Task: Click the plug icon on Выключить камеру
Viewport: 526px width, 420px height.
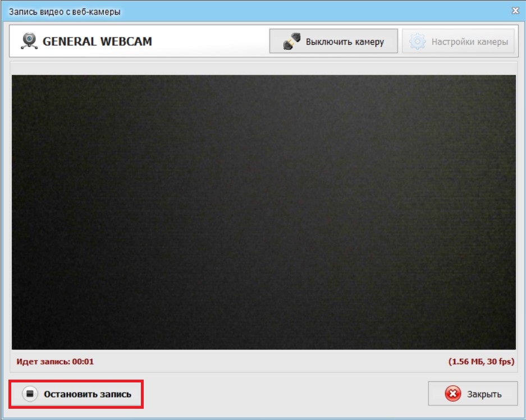Action: pyautogui.click(x=291, y=41)
